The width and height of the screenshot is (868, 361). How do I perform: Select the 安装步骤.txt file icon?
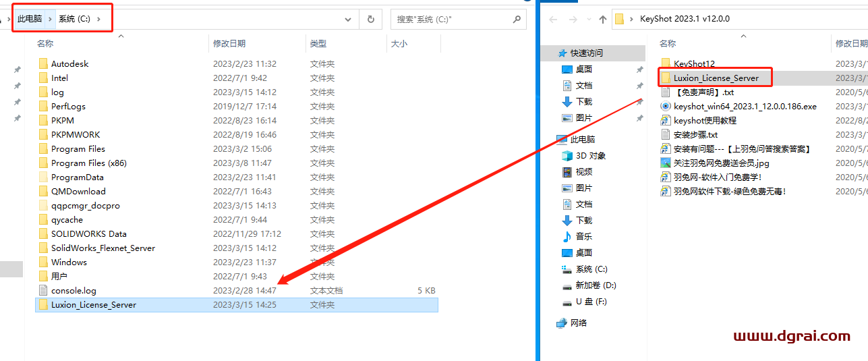point(666,134)
